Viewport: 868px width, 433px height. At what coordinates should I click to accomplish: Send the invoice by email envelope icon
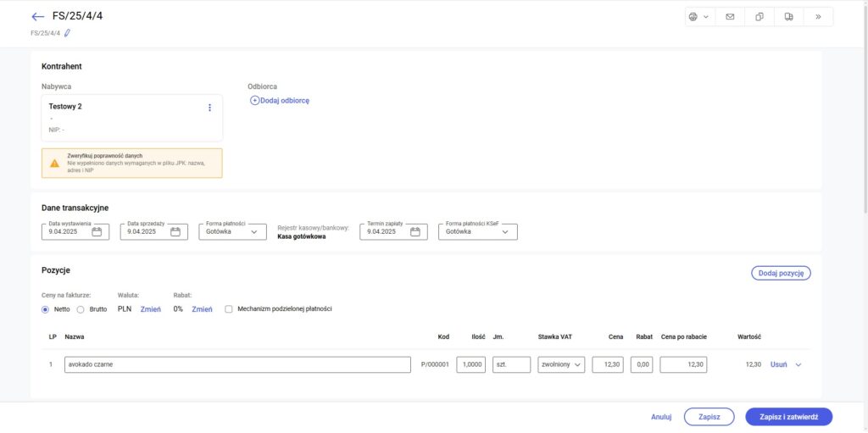(730, 17)
